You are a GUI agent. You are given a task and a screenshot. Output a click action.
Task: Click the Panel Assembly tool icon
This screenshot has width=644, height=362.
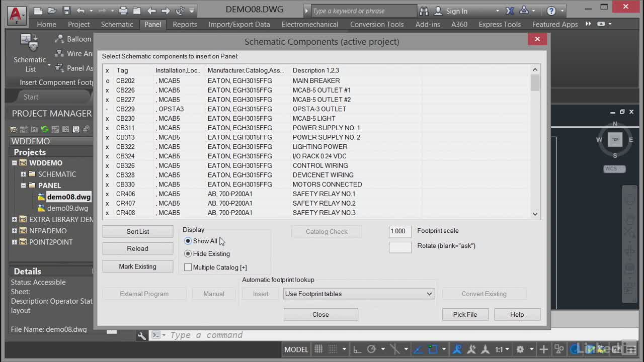59,68
